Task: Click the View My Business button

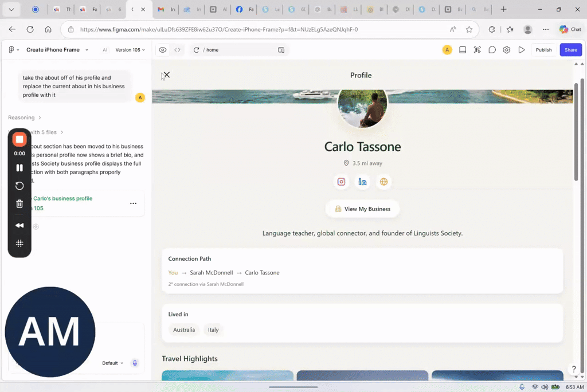Action: tap(362, 209)
